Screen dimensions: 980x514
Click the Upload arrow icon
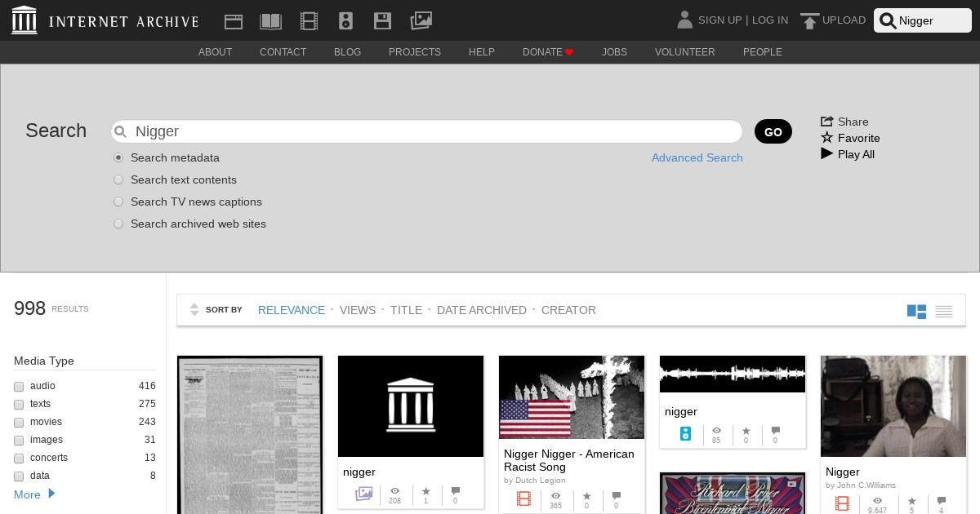coord(809,21)
